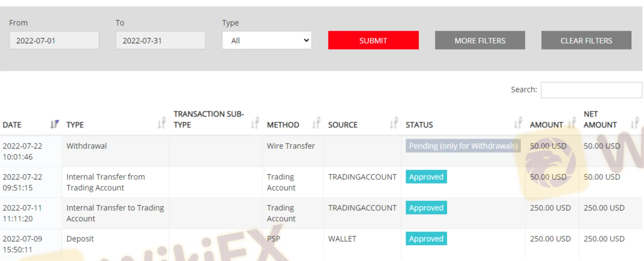Image resolution: width=644 pixels, height=261 pixels.
Task: Sort by Status column arrows
Action: click(518, 123)
